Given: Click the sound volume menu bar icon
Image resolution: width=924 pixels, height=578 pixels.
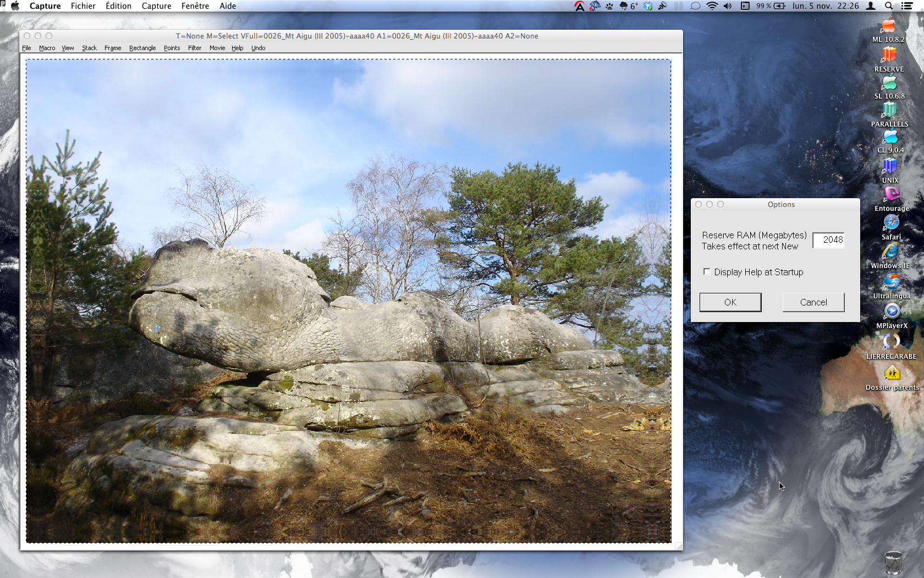Looking at the screenshot, I should (x=728, y=6).
